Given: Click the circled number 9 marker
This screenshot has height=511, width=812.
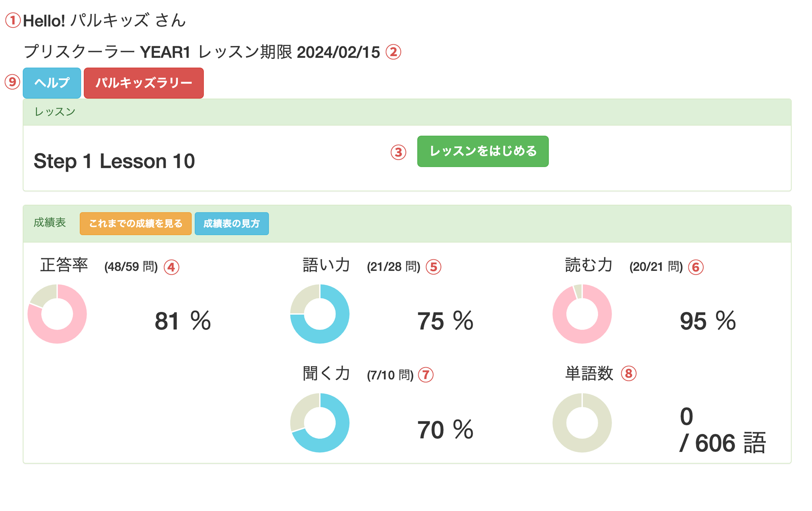Looking at the screenshot, I should [x=12, y=82].
